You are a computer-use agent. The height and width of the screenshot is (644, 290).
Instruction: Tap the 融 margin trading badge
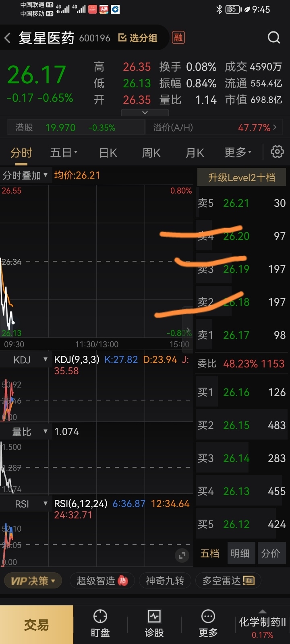tap(178, 38)
